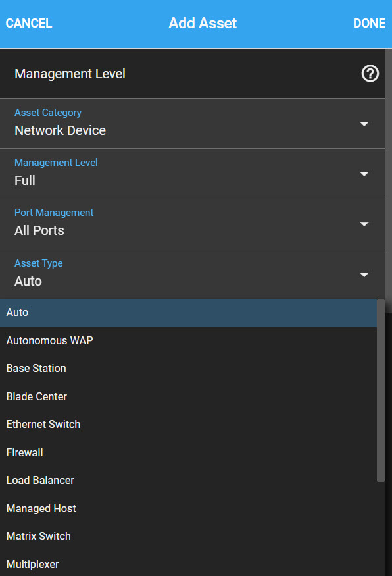392x576 pixels.
Task: Confirm with the Done button
Action: [x=369, y=23]
